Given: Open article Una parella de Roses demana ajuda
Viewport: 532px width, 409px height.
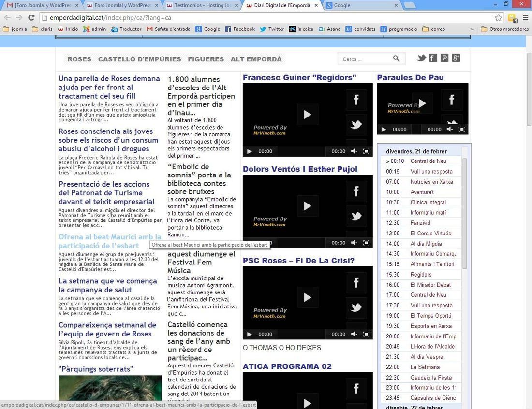Looking at the screenshot, I should tap(109, 87).
